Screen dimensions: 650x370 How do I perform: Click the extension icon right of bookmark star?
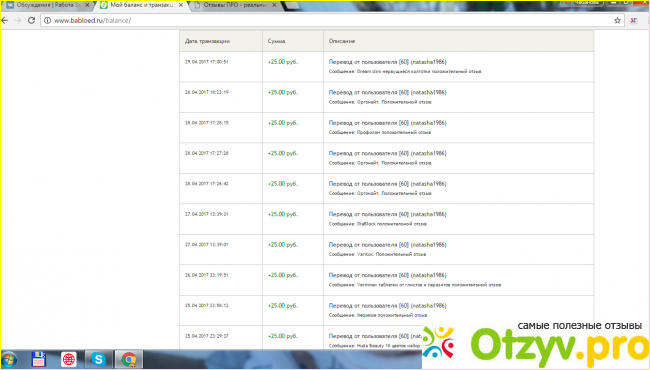[634, 20]
